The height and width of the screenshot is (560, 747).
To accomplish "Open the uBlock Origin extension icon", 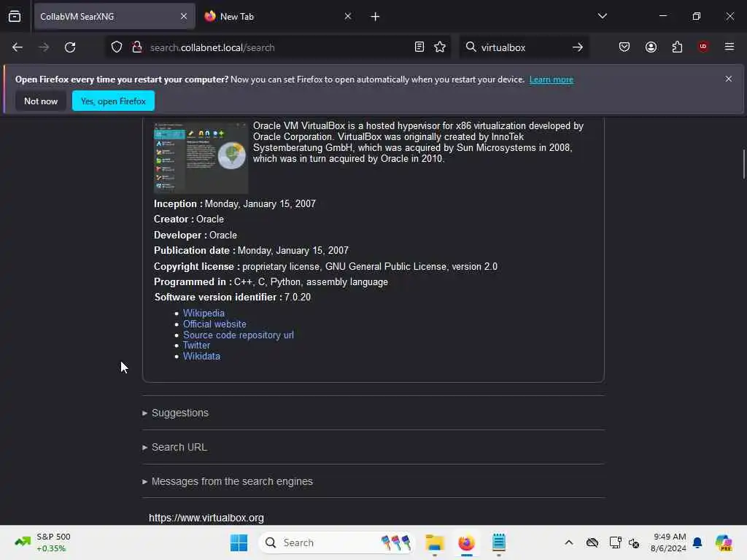I will pyautogui.click(x=703, y=47).
